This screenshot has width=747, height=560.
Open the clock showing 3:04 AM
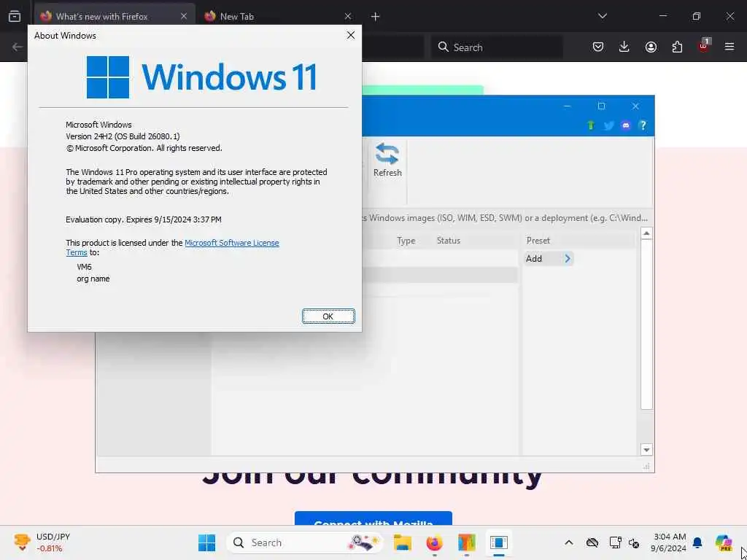click(669, 542)
